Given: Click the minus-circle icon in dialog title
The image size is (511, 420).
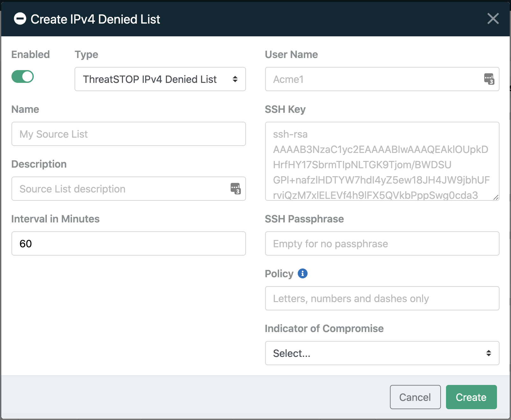Looking at the screenshot, I should tap(20, 19).
